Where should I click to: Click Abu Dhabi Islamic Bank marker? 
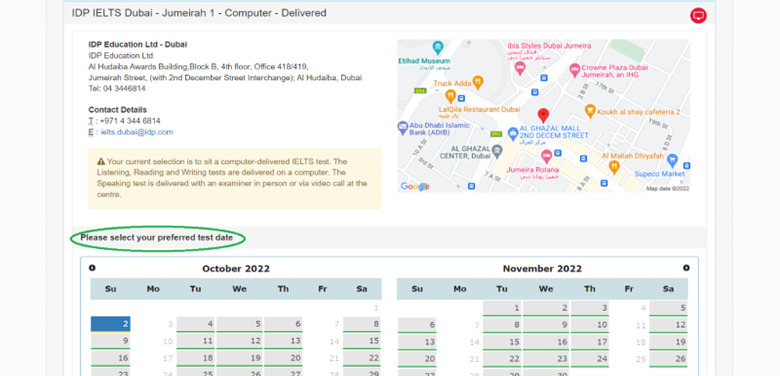(402, 128)
